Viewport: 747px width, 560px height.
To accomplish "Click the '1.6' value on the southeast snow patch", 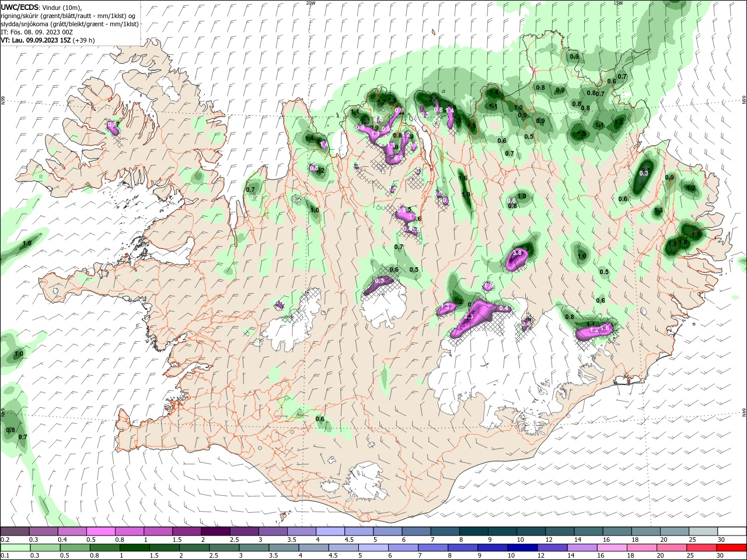I will point(605,329).
